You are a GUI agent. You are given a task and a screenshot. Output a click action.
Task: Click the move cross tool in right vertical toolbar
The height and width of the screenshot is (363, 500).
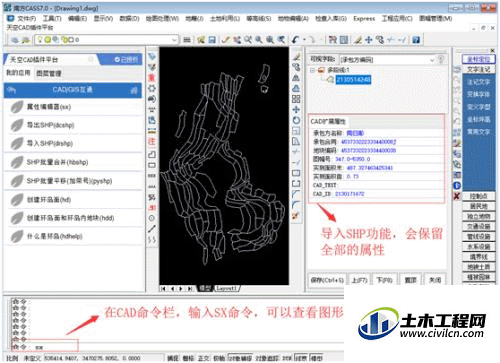click(296, 109)
